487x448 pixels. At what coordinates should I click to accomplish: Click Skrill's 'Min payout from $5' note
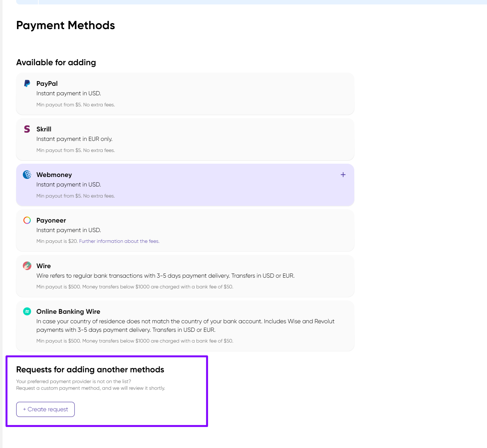point(75,150)
